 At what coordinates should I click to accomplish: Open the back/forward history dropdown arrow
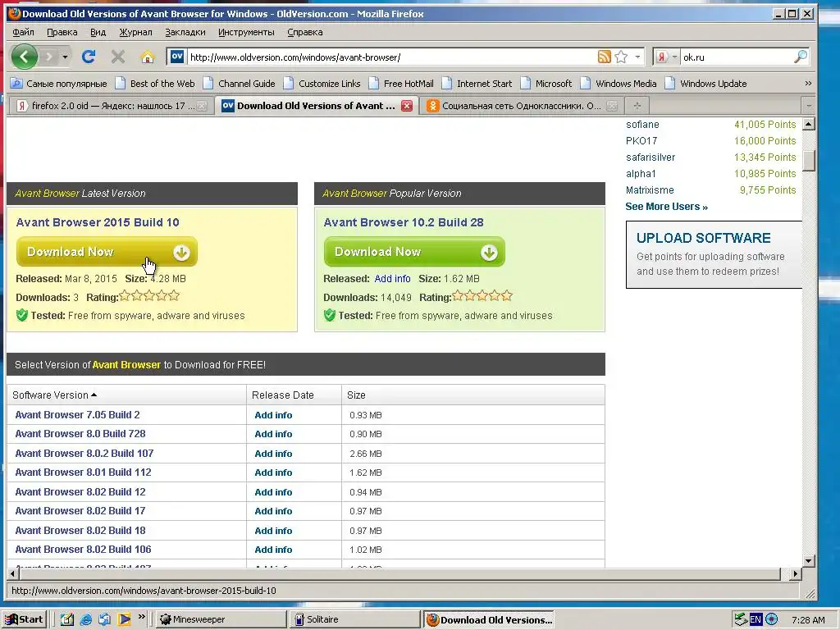pyautogui.click(x=65, y=57)
